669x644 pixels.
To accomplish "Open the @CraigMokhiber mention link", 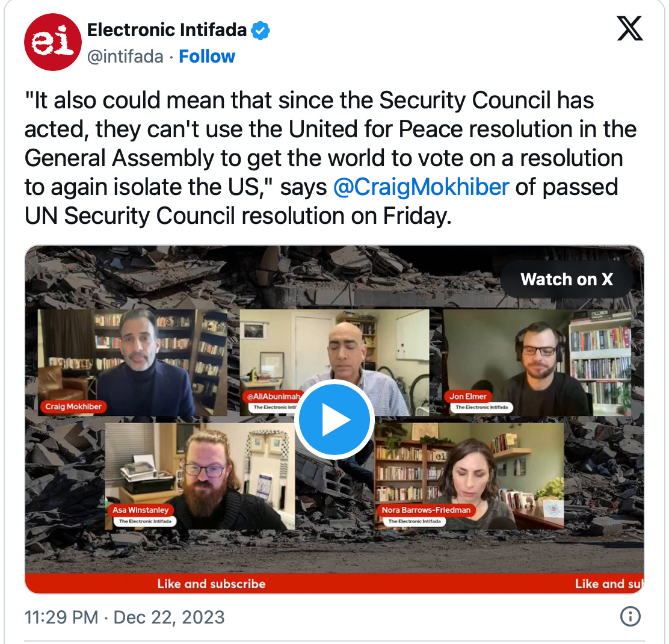I will [421, 187].
